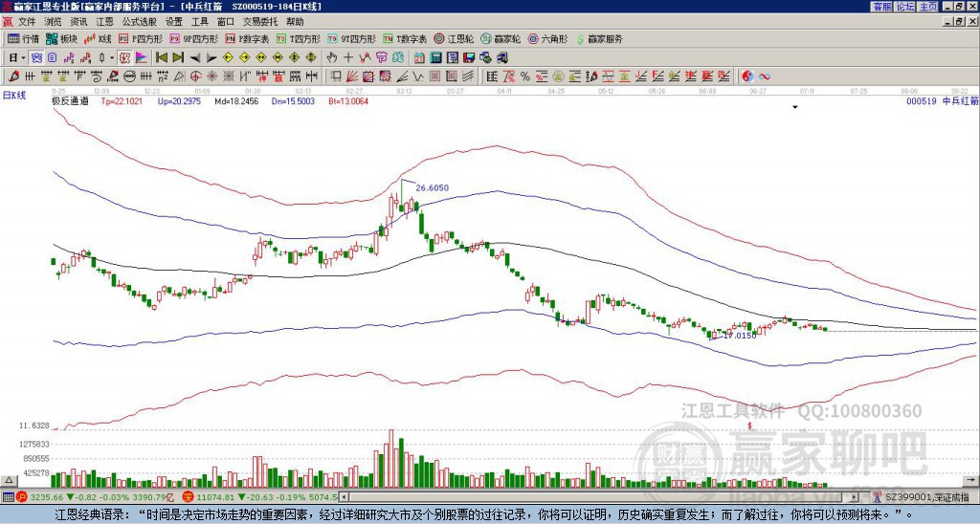Click the 000519 中兵红箭 stock label
980x524 pixels.
click(x=942, y=100)
